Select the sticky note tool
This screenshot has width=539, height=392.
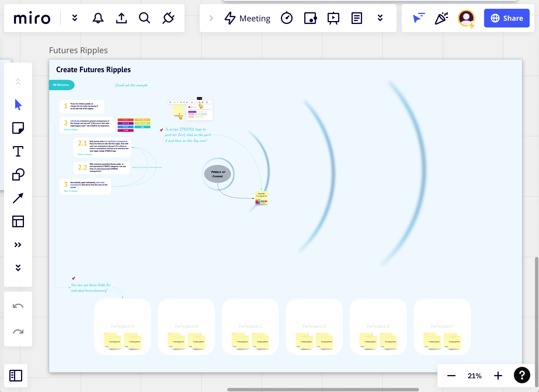[18, 128]
